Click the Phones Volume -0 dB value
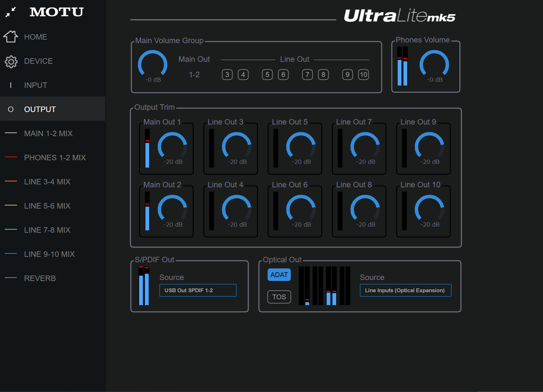The height and width of the screenshot is (392, 543). coord(435,80)
